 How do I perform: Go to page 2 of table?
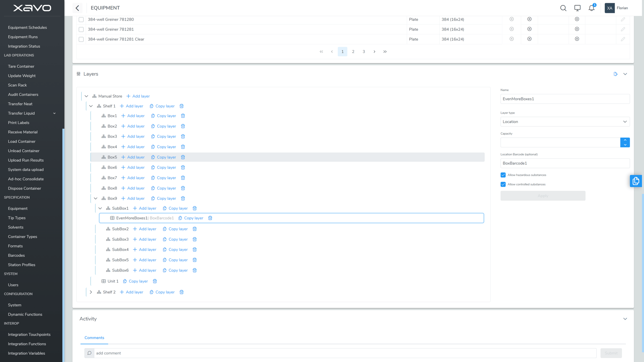click(353, 52)
